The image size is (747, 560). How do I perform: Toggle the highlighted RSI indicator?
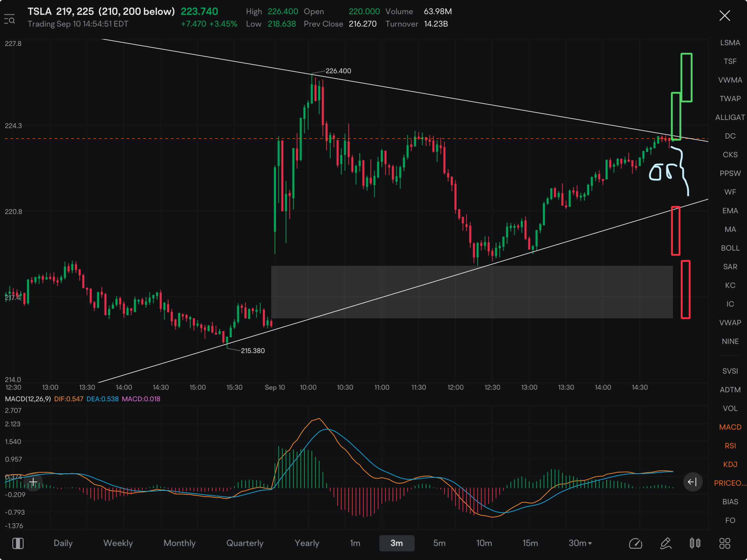pos(730,446)
